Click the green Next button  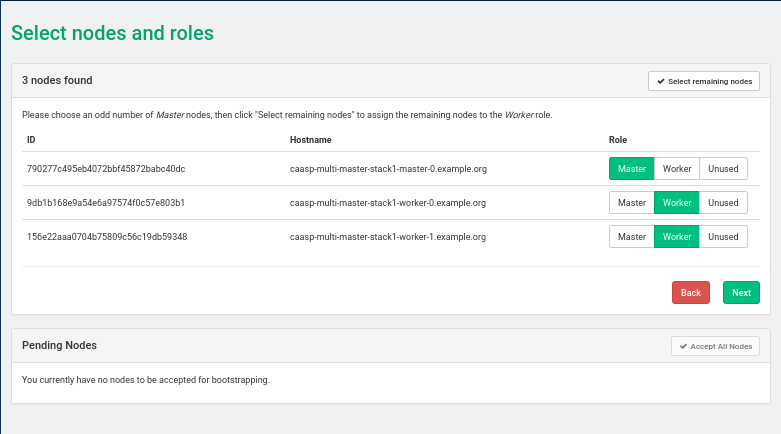point(741,293)
